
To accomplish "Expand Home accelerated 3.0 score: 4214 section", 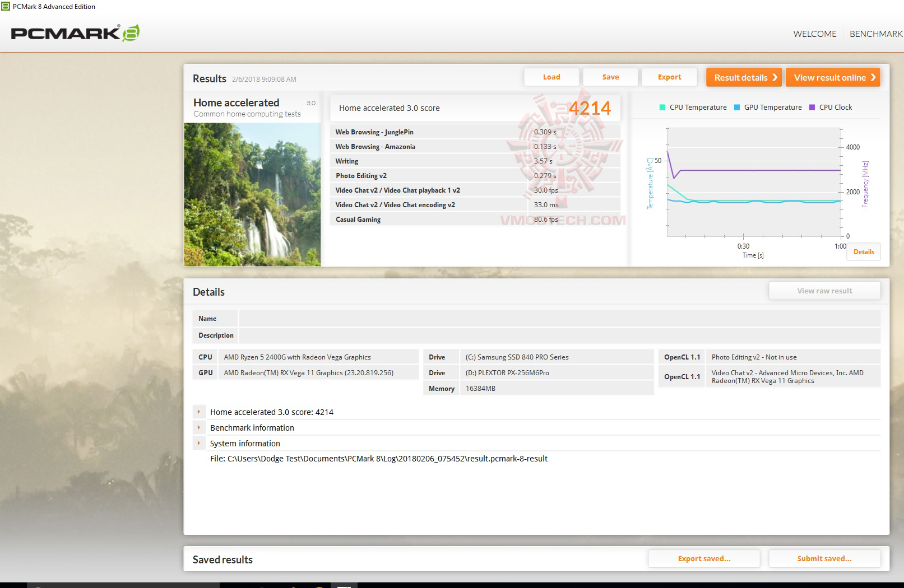I will 198,412.
